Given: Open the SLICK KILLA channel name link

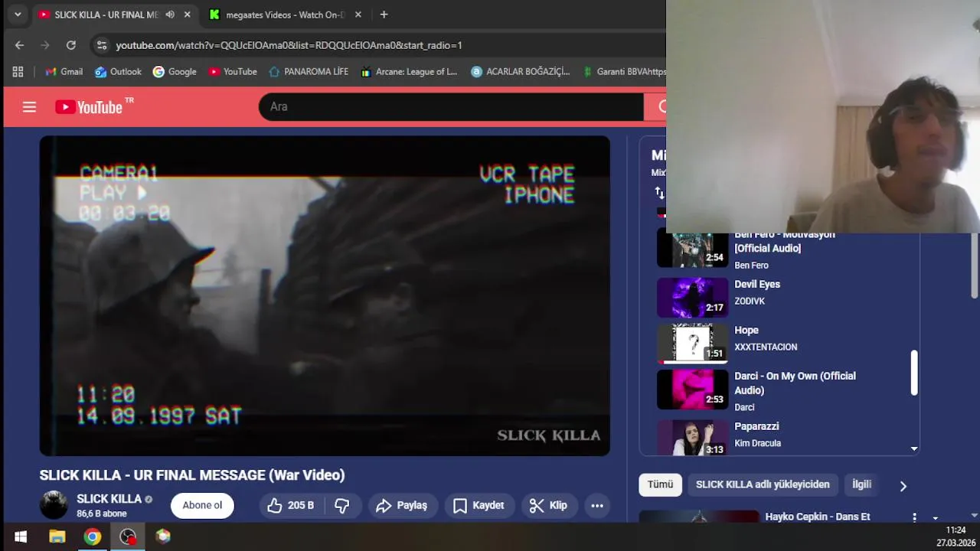Looking at the screenshot, I should pos(109,499).
